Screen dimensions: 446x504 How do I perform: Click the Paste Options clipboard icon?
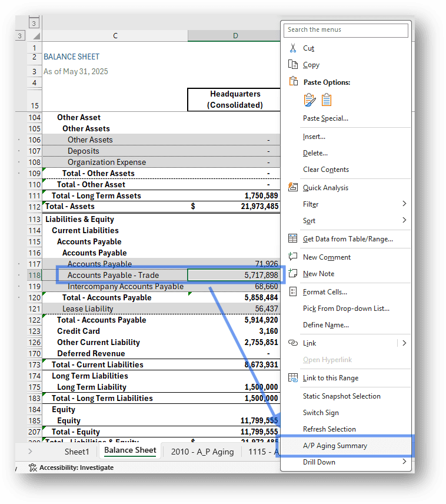(x=294, y=81)
